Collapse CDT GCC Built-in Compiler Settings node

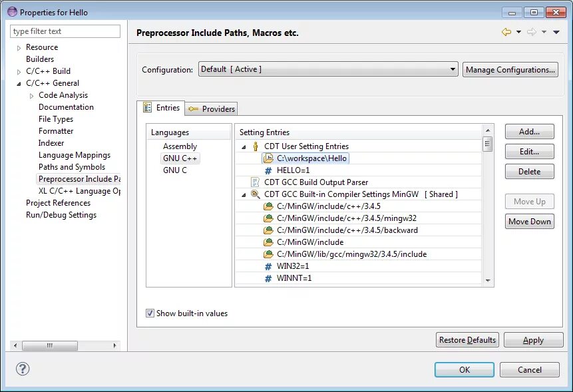(x=244, y=195)
